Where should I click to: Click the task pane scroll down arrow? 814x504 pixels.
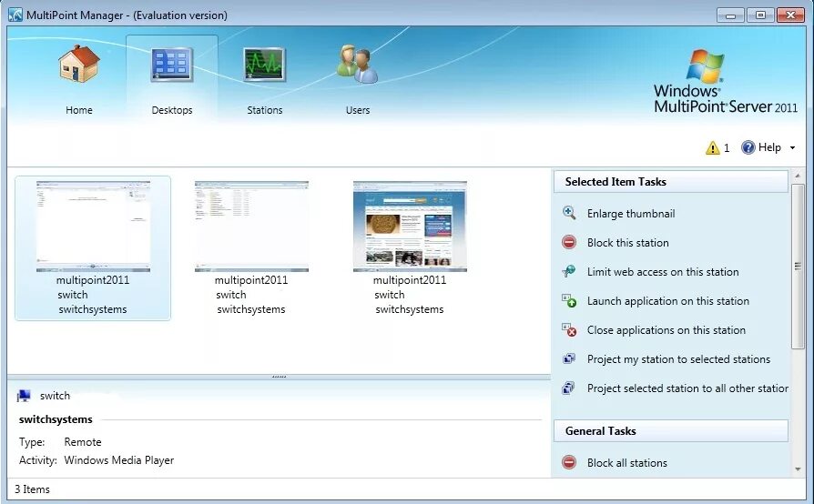pyautogui.click(x=798, y=469)
